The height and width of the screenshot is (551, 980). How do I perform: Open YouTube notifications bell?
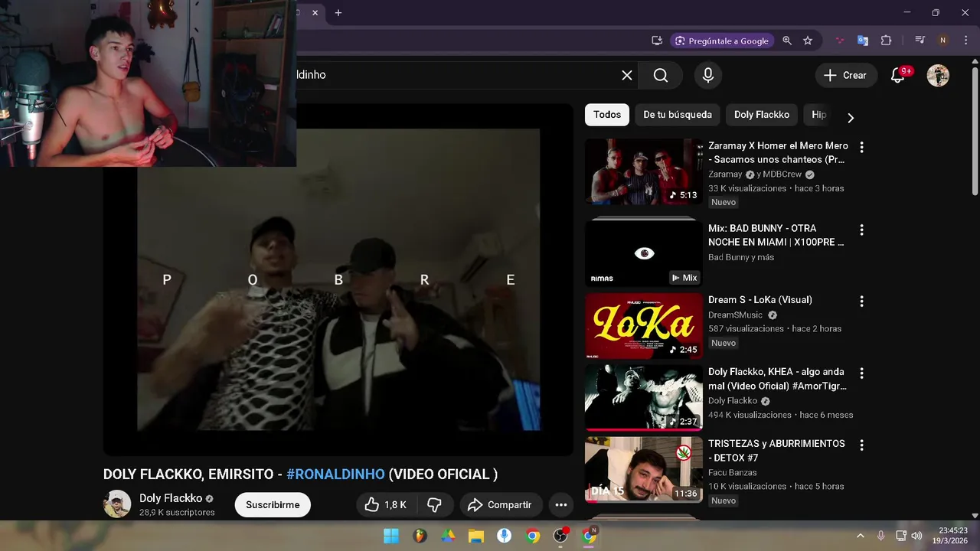(898, 75)
